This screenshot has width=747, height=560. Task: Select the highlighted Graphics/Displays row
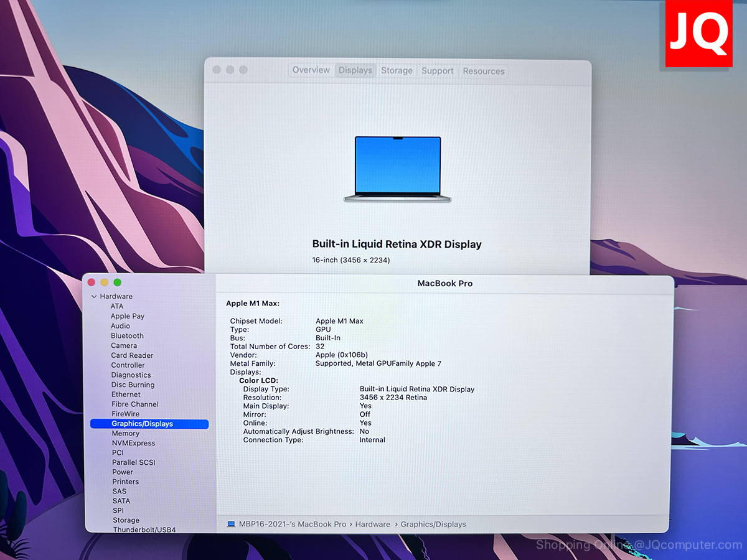point(149,424)
